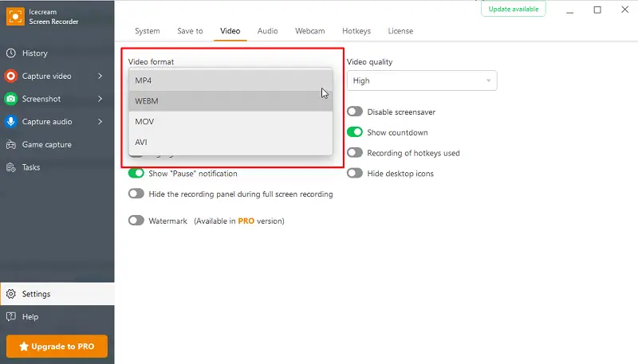Open the History clock icon

coord(11,53)
